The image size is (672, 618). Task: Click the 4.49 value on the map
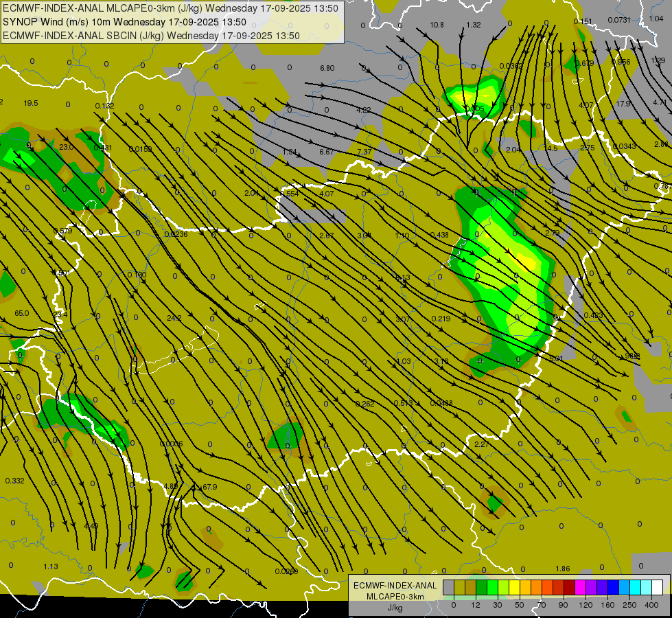coord(91,526)
